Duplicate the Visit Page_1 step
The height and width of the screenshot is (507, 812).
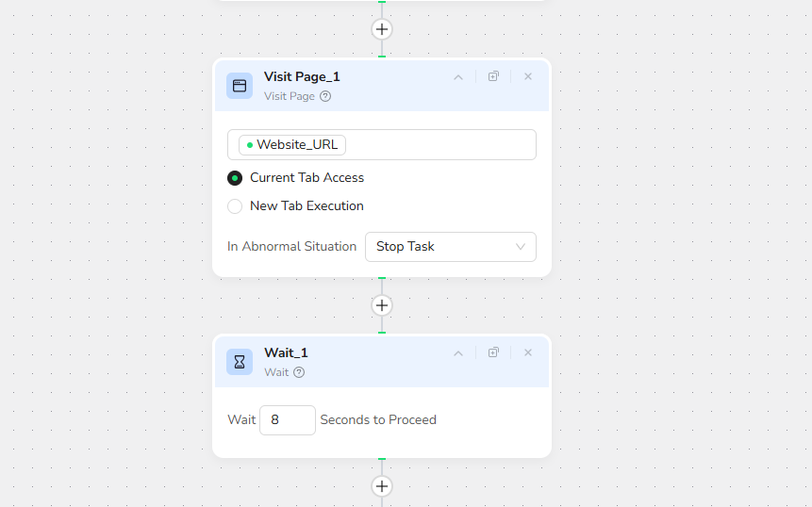pyautogui.click(x=493, y=76)
